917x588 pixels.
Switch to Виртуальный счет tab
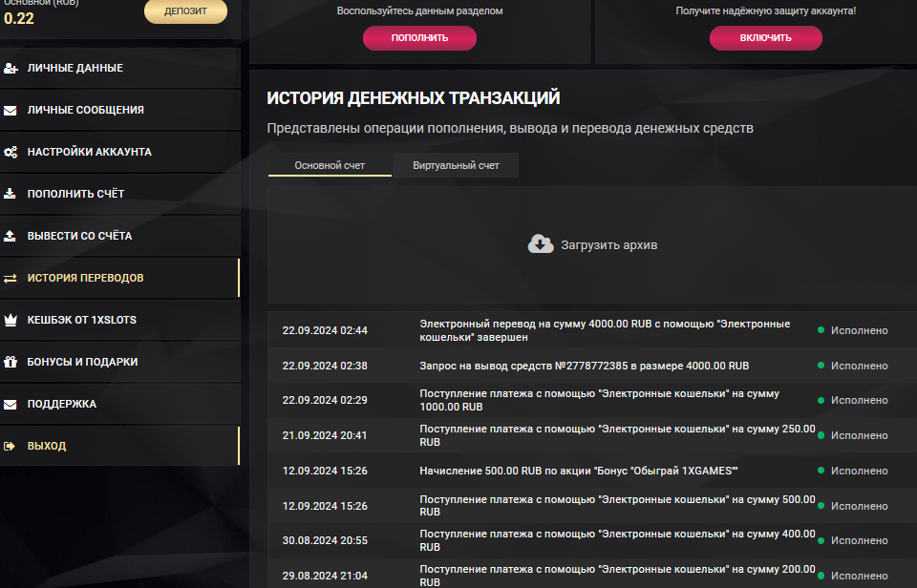click(x=457, y=165)
